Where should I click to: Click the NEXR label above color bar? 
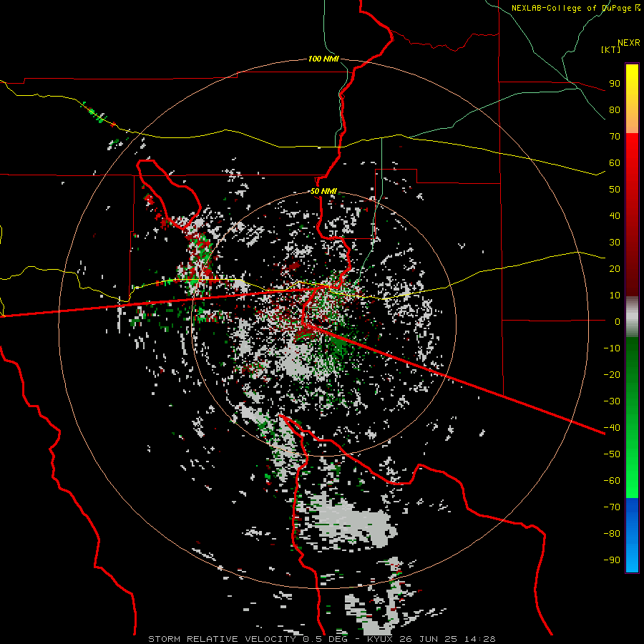click(629, 43)
